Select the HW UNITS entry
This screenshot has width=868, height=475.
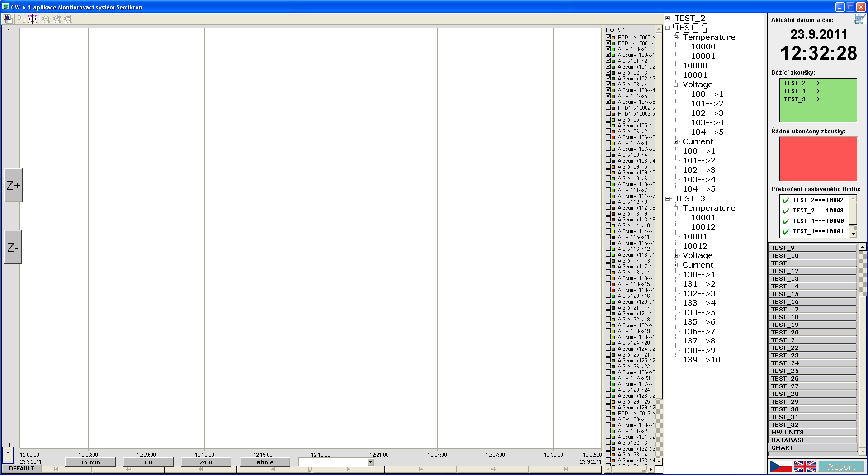tap(812, 432)
